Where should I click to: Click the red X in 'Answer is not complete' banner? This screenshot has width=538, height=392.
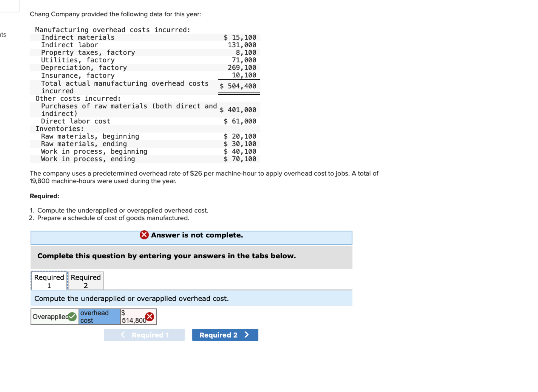[x=144, y=235]
